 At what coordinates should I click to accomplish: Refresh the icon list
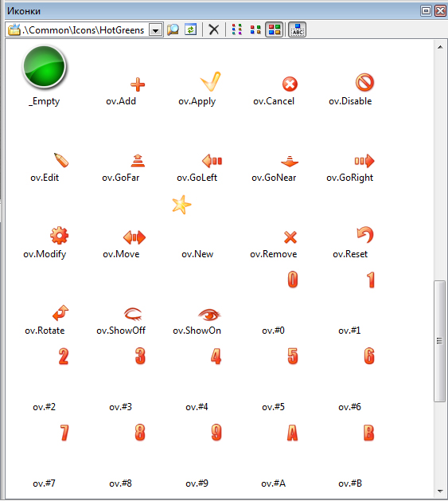[191, 29]
